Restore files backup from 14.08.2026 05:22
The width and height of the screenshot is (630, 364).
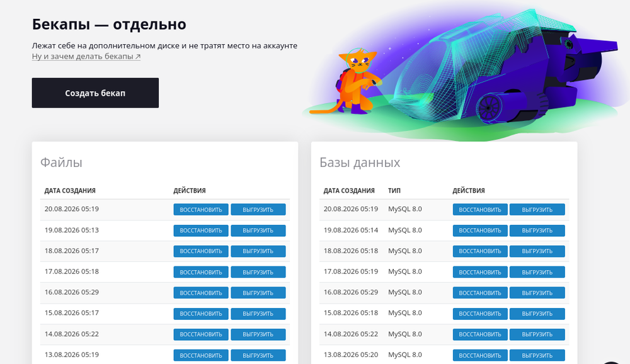coord(201,334)
